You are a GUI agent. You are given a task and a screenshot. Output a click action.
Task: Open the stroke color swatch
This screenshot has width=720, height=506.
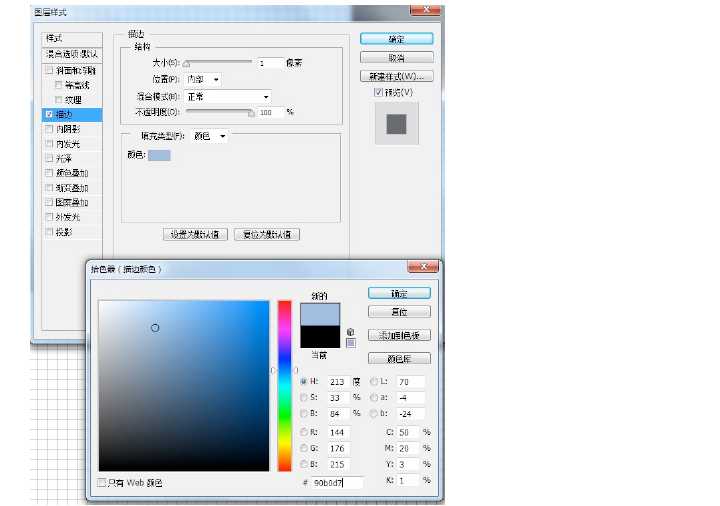point(159,155)
